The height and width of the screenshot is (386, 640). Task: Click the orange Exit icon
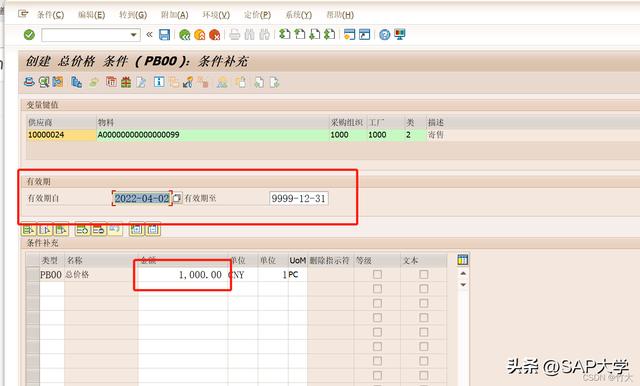200,35
